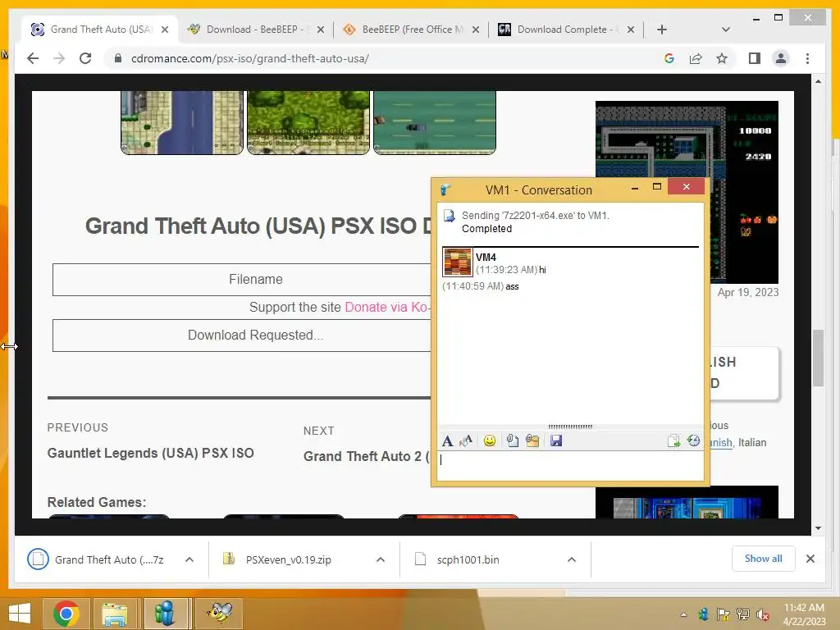
Task: Open the tab search dropdown chevron
Action: click(725, 30)
